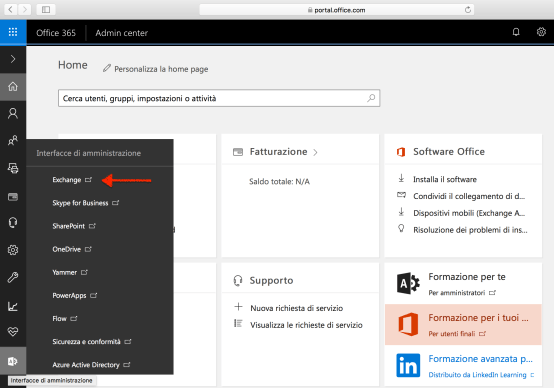Open Formazione per i tuoi utenti tile
The height and width of the screenshot is (388, 554).
coord(463,324)
